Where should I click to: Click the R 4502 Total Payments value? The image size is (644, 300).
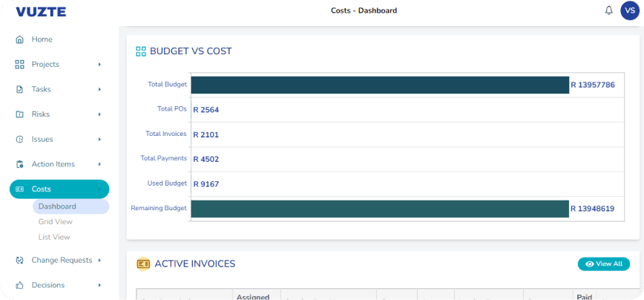[206, 160]
